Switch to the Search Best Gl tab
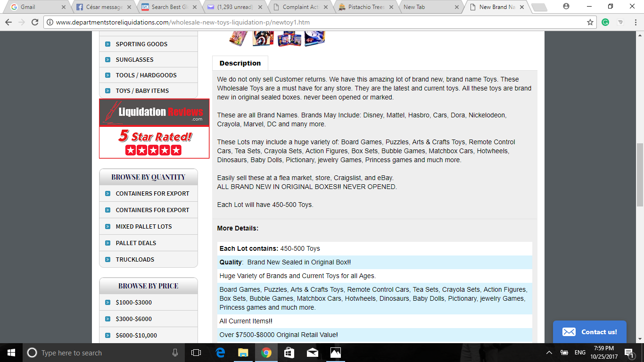The height and width of the screenshot is (362, 644). 168,7
